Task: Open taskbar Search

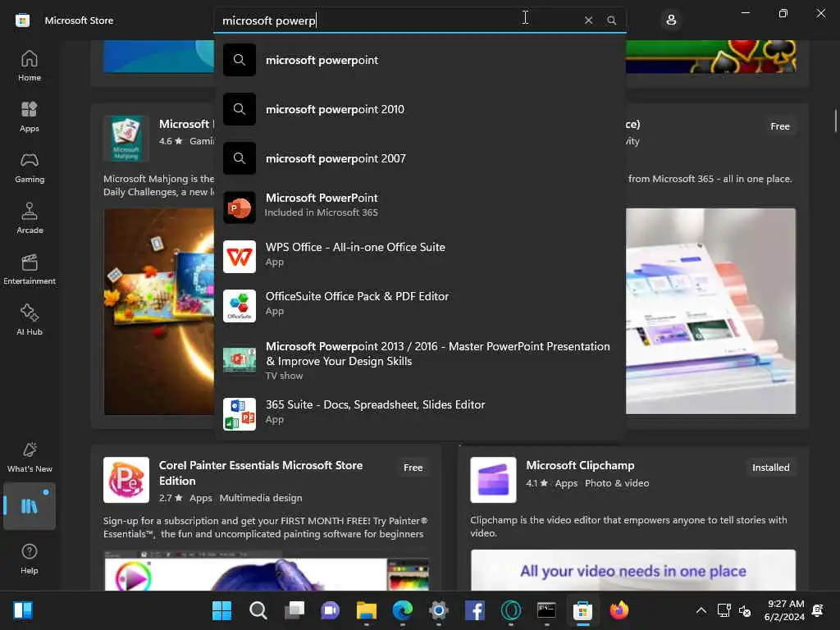Action: point(258,610)
